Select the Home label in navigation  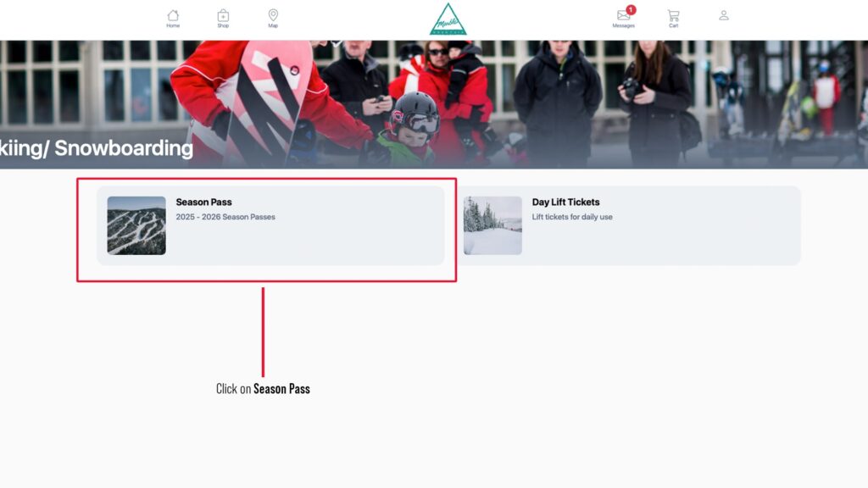[x=173, y=26]
